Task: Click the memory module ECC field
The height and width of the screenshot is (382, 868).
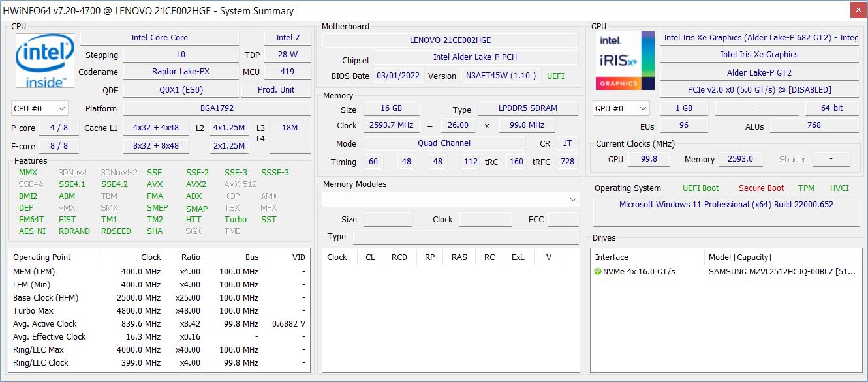Action: click(x=563, y=219)
